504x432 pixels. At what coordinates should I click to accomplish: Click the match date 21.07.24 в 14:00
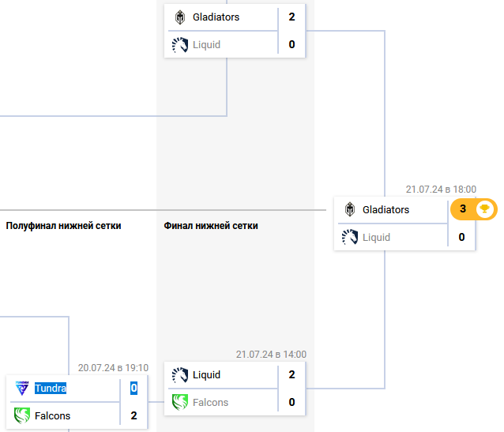tap(271, 355)
